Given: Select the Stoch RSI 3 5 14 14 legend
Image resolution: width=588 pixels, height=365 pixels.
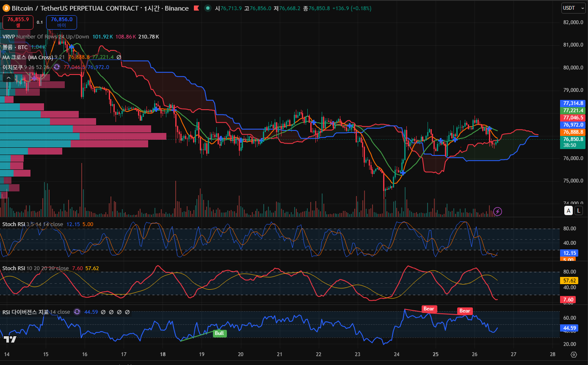Looking at the screenshot, I should click(x=33, y=224).
